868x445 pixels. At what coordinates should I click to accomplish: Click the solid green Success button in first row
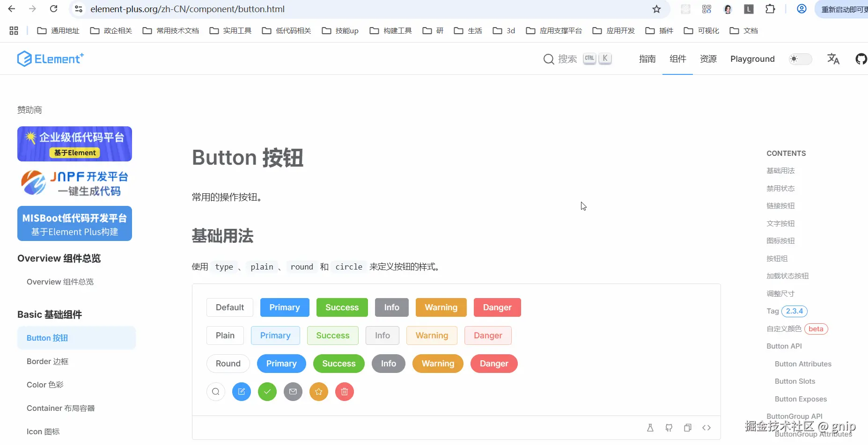point(342,307)
